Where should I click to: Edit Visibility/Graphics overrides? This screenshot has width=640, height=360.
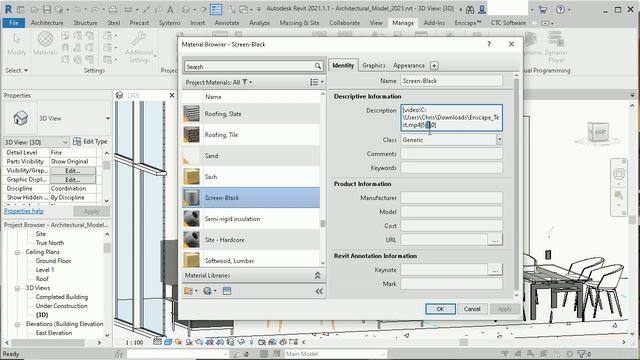73,171
